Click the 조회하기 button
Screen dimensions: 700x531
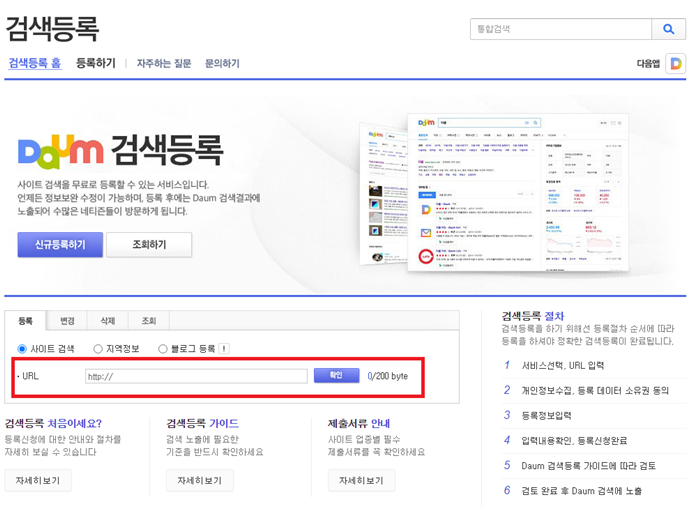[x=149, y=245]
